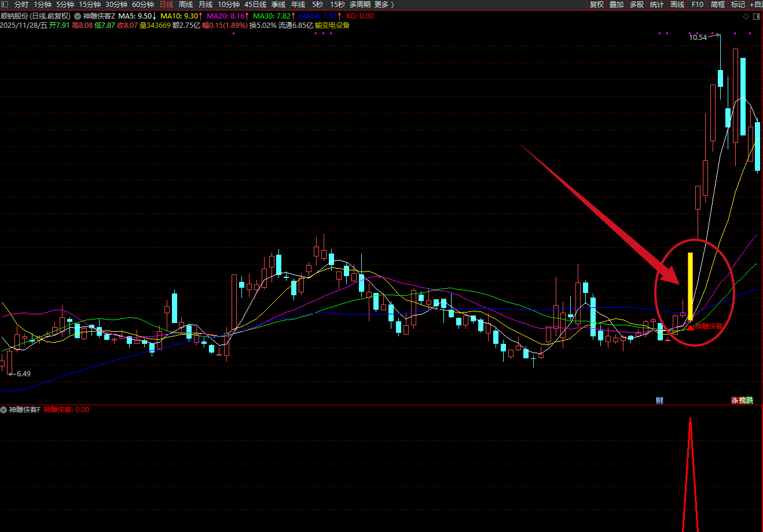Toggle 简框 simple frame view
This screenshot has height=532, width=763.
click(718, 5)
